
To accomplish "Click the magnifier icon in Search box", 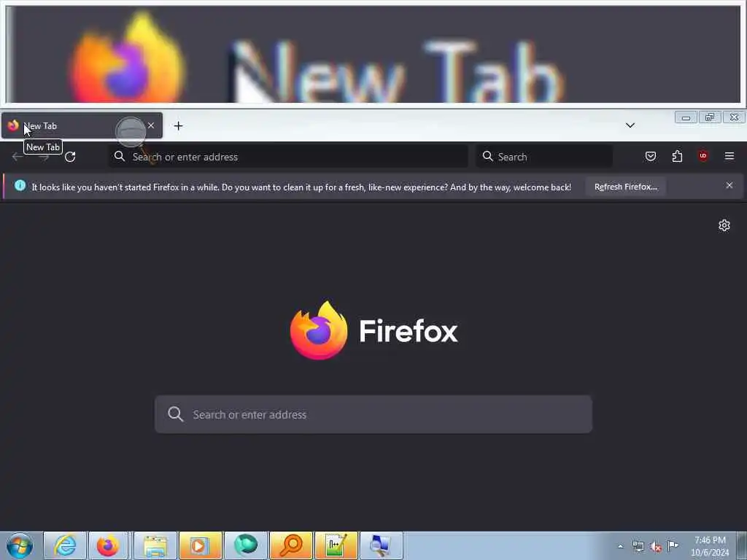I will coord(487,156).
